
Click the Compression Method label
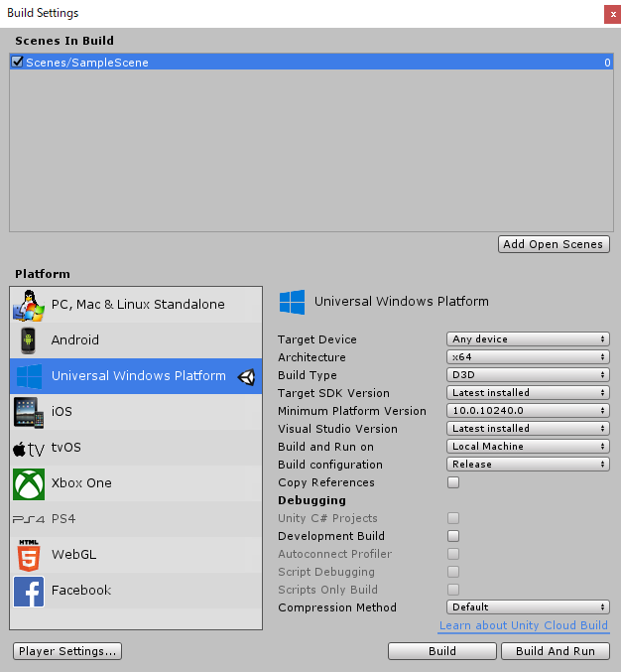coord(337,607)
